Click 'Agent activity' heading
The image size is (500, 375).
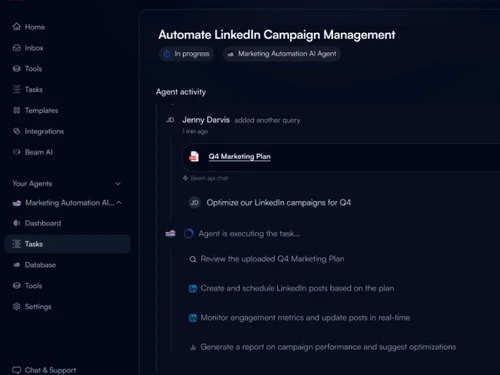[x=181, y=92]
